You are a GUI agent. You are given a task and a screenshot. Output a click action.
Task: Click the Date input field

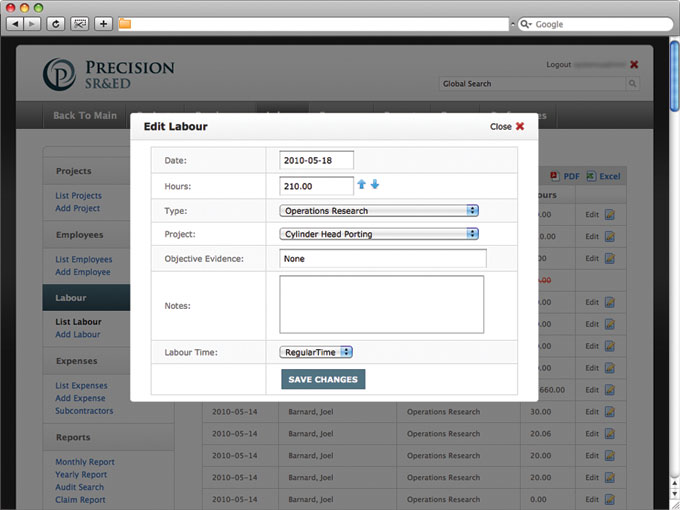pyautogui.click(x=317, y=160)
